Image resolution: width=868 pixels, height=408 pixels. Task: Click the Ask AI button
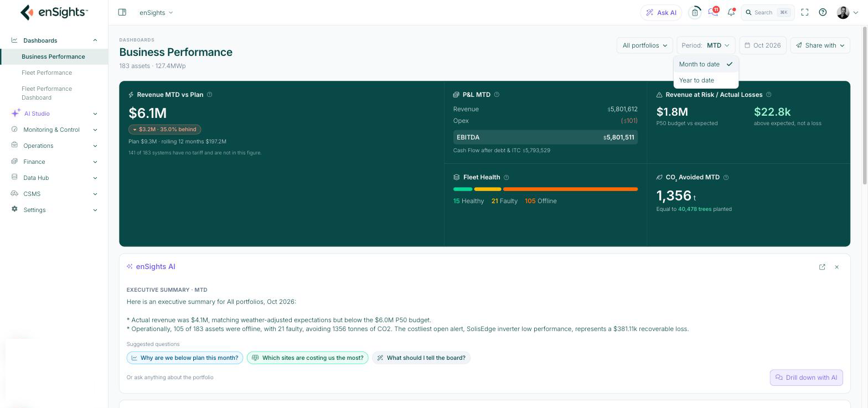[661, 12]
